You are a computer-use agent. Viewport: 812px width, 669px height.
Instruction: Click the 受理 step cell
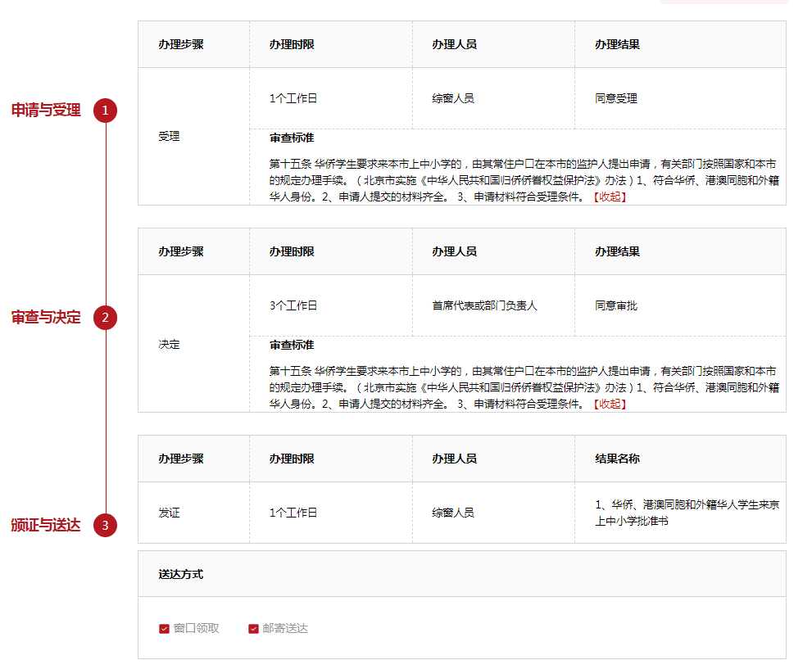click(169, 137)
